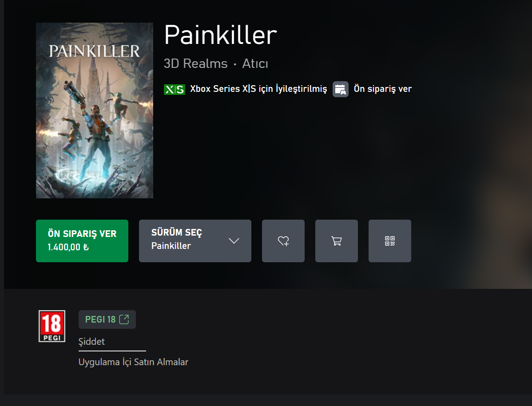Viewport: 532px width, 406px height.
Task: Click the PEGI 18 rating logo
Action: 52,326
